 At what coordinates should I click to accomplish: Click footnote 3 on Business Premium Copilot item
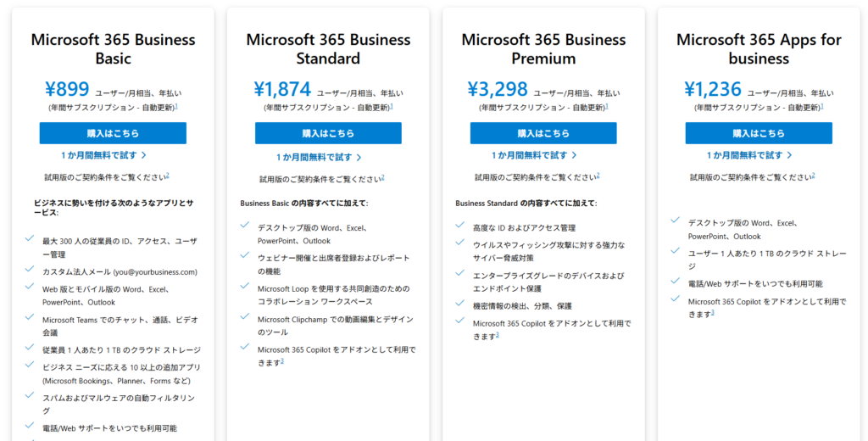pyautogui.click(x=497, y=335)
